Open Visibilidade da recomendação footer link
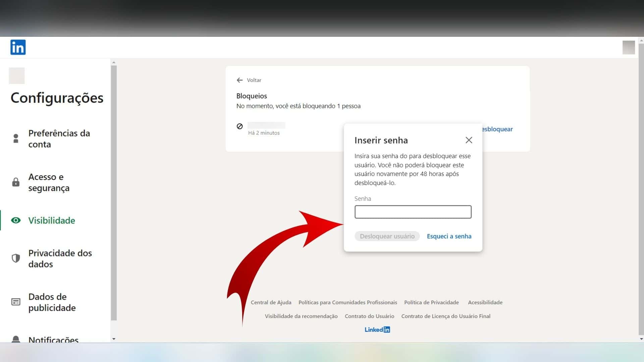The height and width of the screenshot is (362, 644). tap(301, 316)
